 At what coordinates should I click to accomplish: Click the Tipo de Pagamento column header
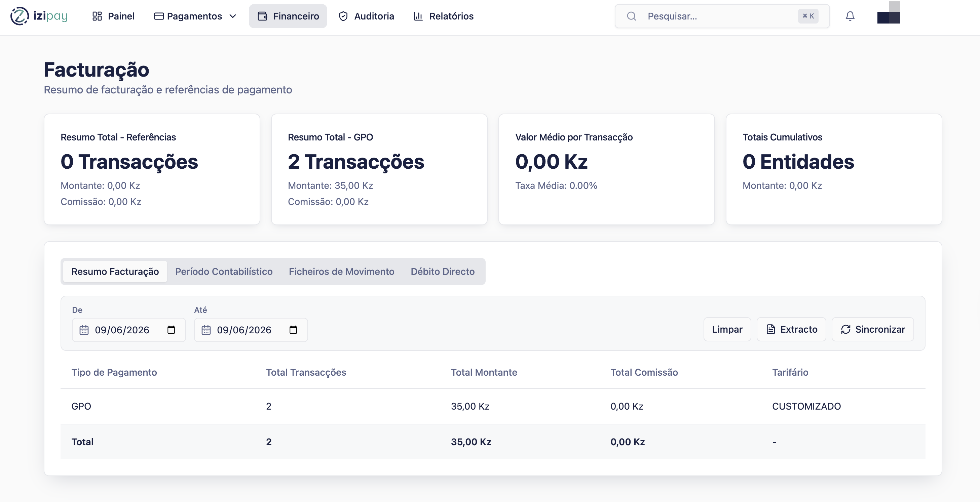(x=114, y=372)
